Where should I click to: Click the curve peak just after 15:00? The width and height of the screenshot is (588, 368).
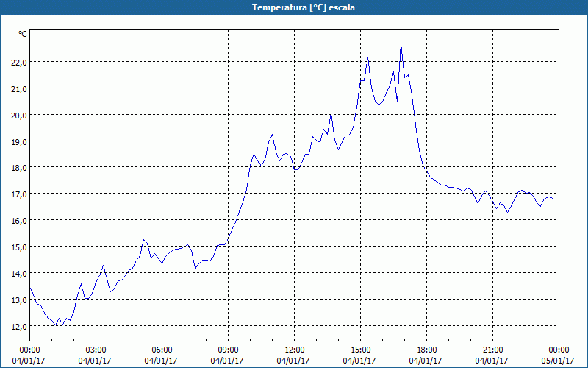pyautogui.click(x=368, y=57)
